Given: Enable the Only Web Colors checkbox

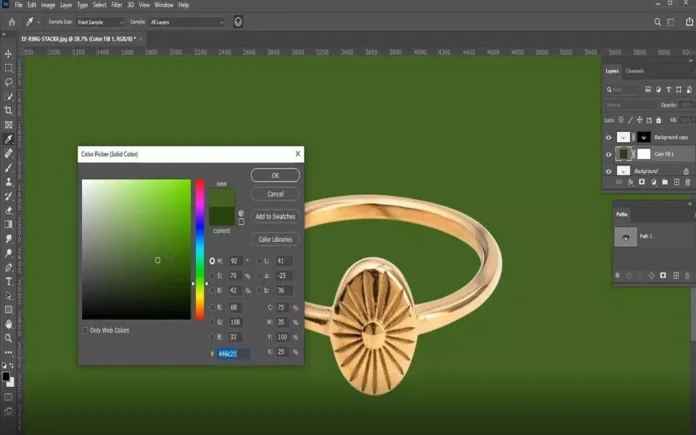Looking at the screenshot, I should coord(85,330).
